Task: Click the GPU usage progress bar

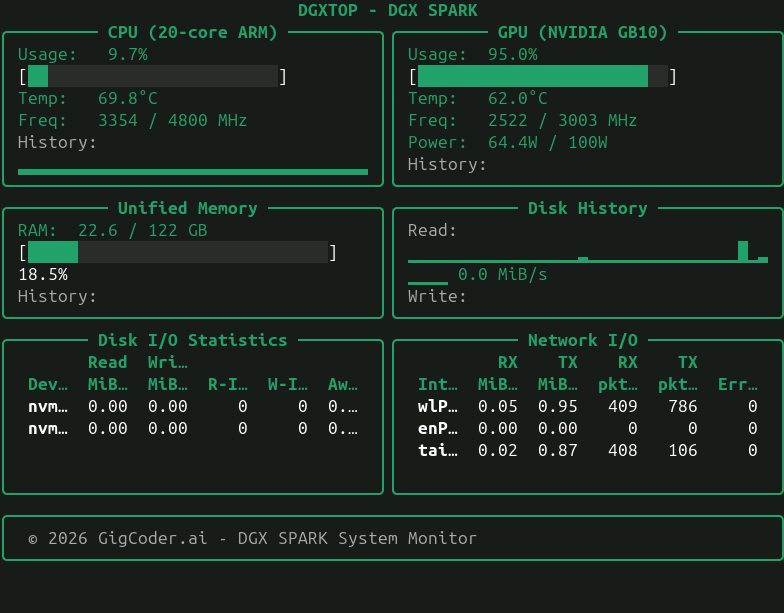Action: [542, 76]
